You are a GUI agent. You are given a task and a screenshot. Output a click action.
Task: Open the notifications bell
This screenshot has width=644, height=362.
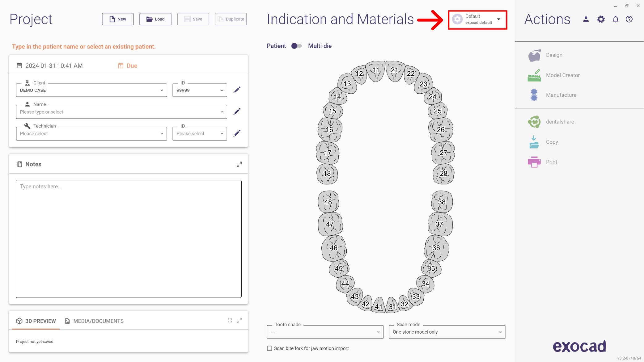pos(615,19)
